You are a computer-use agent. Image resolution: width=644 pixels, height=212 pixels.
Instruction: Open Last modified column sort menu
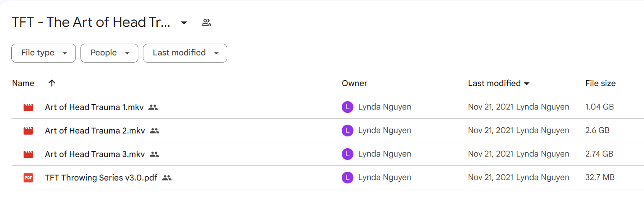499,83
